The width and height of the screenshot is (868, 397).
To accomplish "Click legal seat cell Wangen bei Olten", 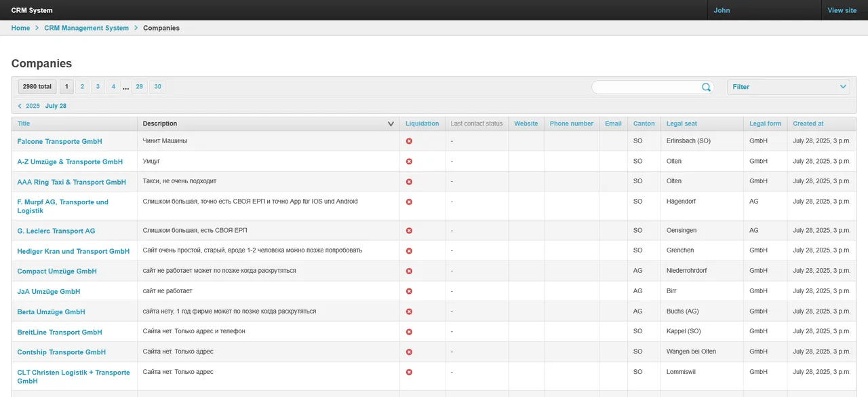I will pyautogui.click(x=691, y=352).
